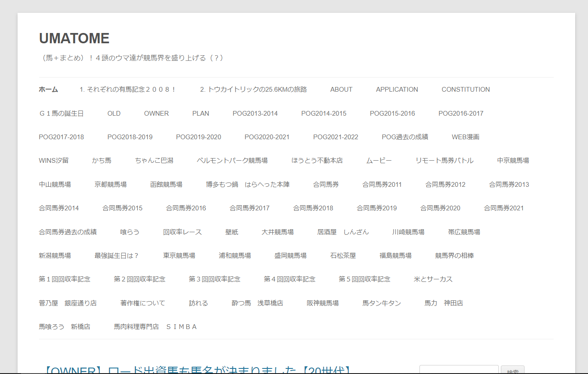Navigate to POG2013-2014
The width and height of the screenshot is (588, 374).
[255, 114]
